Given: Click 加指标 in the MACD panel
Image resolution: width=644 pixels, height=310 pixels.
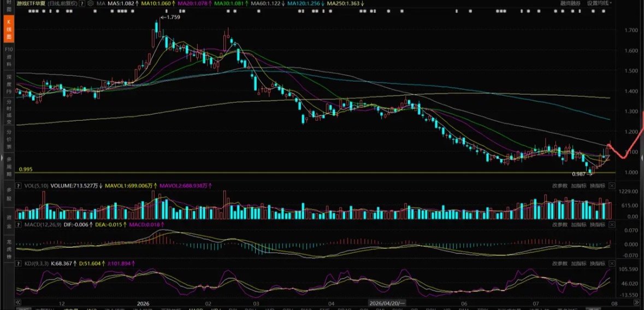Looking at the screenshot, I should tap(578, 225).
